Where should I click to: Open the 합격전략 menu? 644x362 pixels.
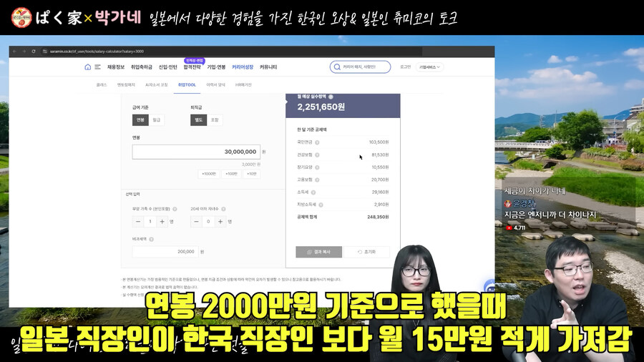point(192,67)
